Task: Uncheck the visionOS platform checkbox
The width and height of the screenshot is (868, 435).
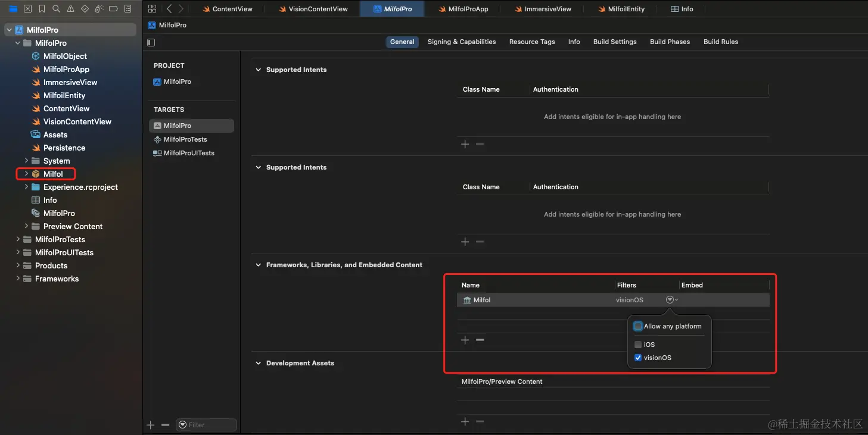Action: tap(638, 358)
